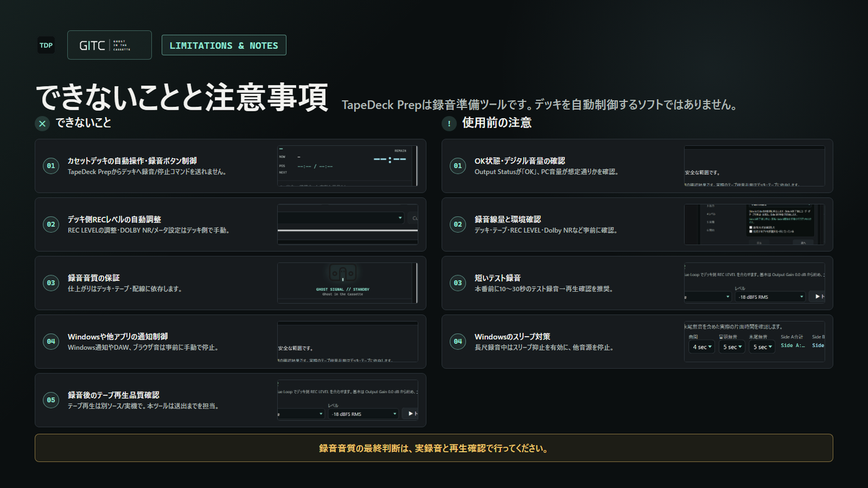Click the NOW label in カセットデッキ thumbnail

click(x=282, y=157)
